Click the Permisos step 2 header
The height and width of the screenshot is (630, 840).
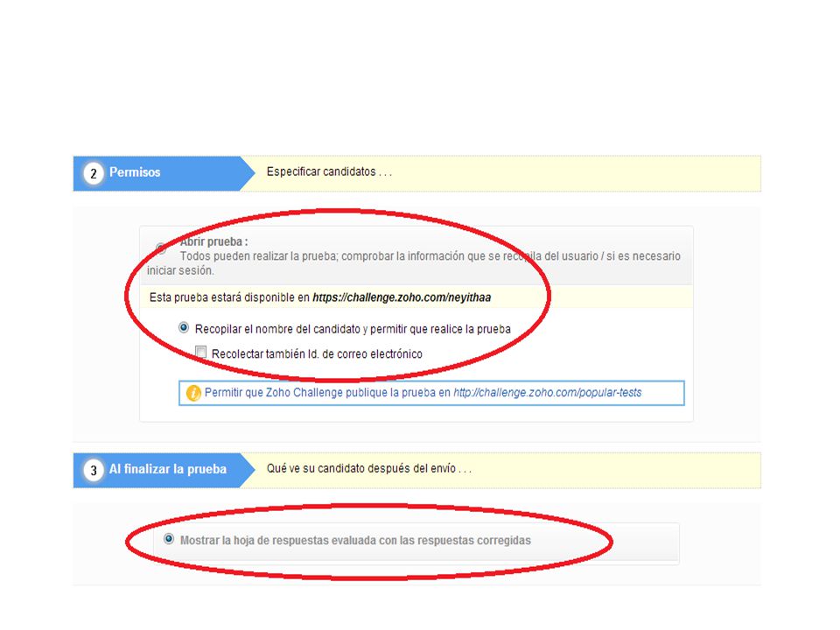tap(164, 173)
